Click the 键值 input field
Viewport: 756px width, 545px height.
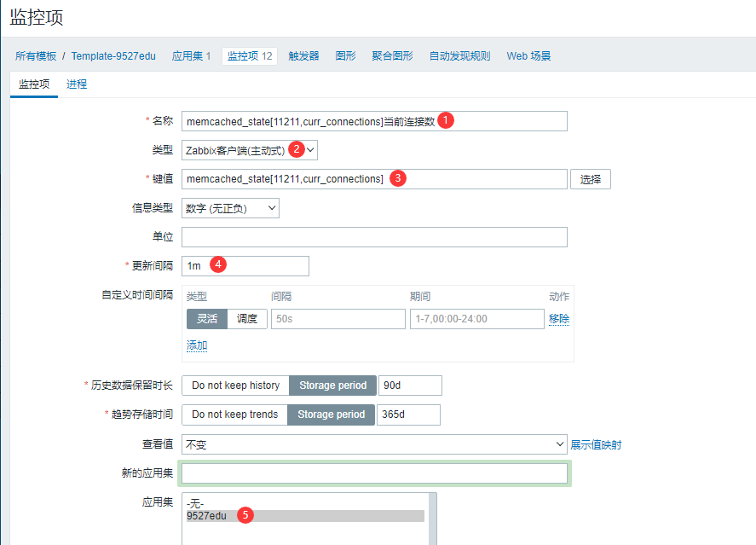pyautogui.click(x=374, y=179)
